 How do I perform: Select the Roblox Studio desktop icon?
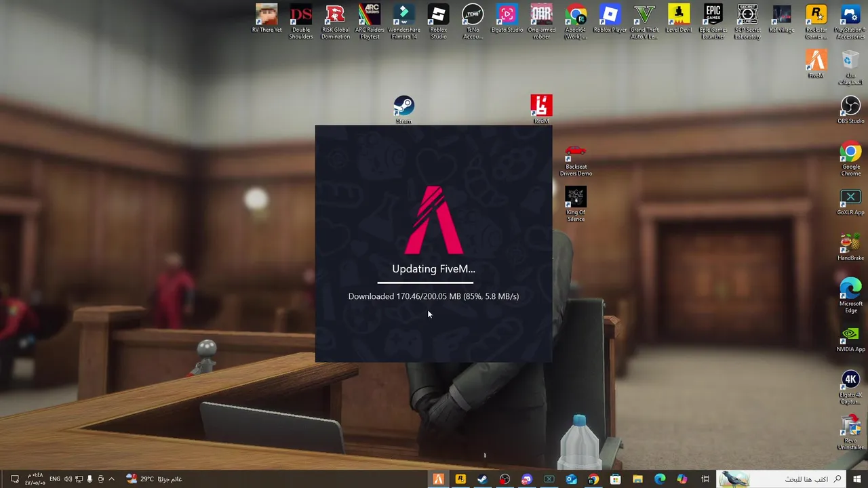pyautogui.click(x=438, y=22)
